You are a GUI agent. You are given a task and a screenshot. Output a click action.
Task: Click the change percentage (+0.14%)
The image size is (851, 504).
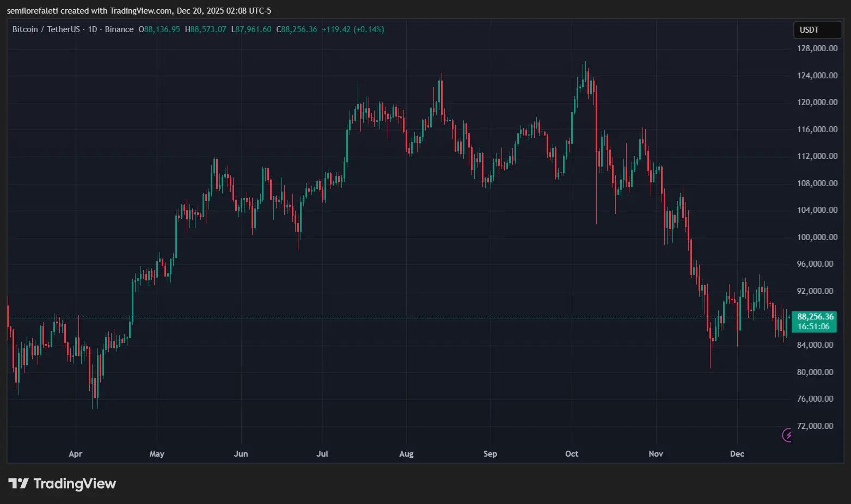pyautogui.click(x=368, y=29)
